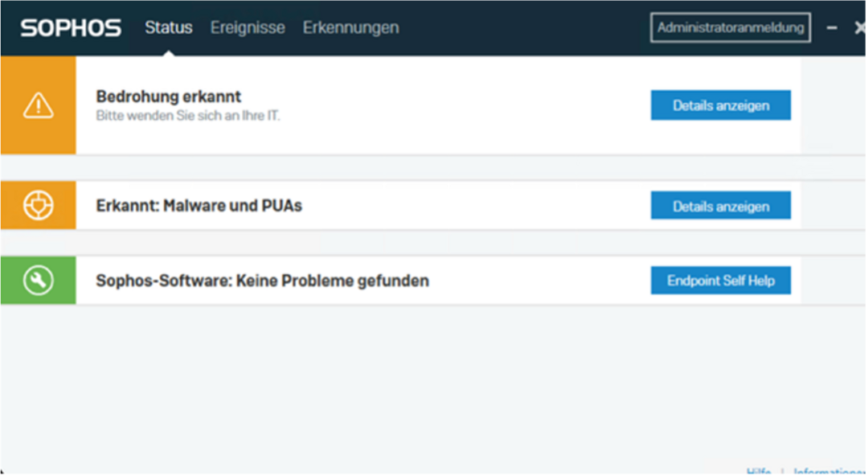Click the orange warning triangle icon
The height and width of the screenshot is (476, 868).
coord(39,105)
